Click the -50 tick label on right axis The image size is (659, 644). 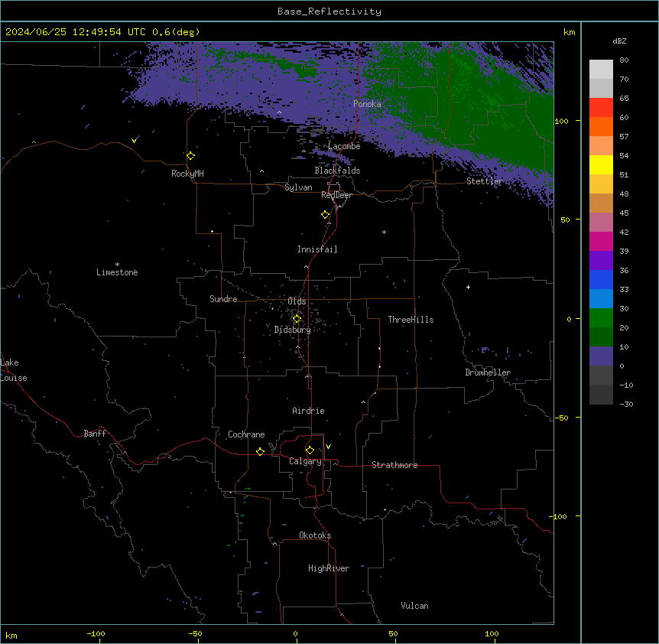click(x=561, y=418)
